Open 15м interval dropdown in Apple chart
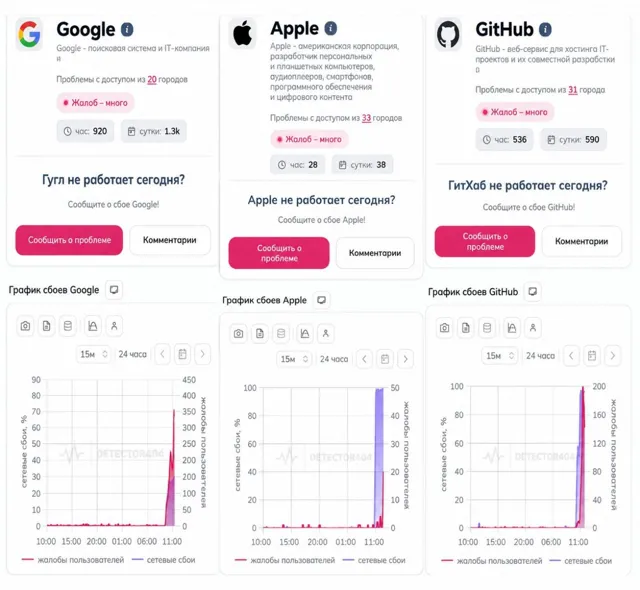Image resolution: width=640 pixels, height=590 pixels. [294, 359]
